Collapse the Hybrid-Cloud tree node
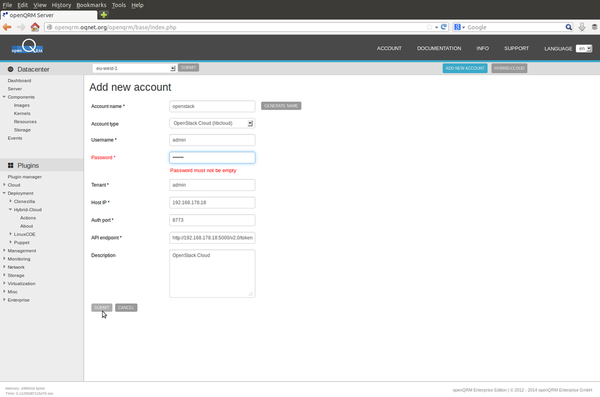600x397 pixels. point(10,209)
